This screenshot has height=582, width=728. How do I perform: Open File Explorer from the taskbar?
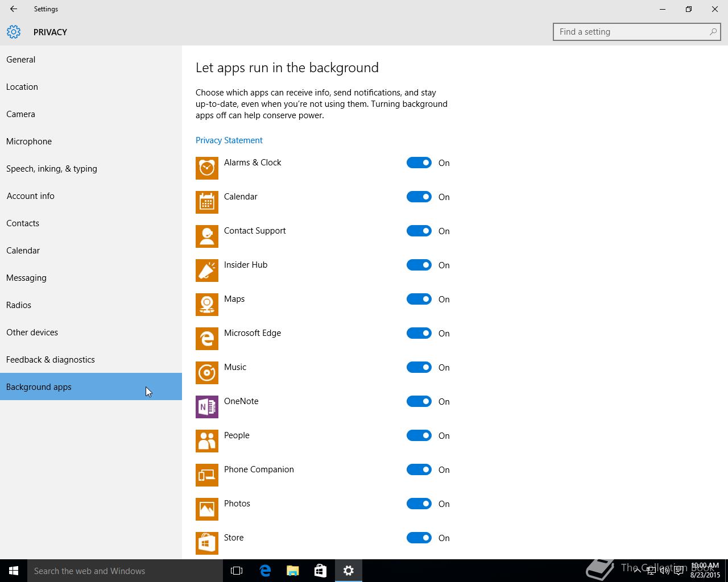(x=293, y=571)
